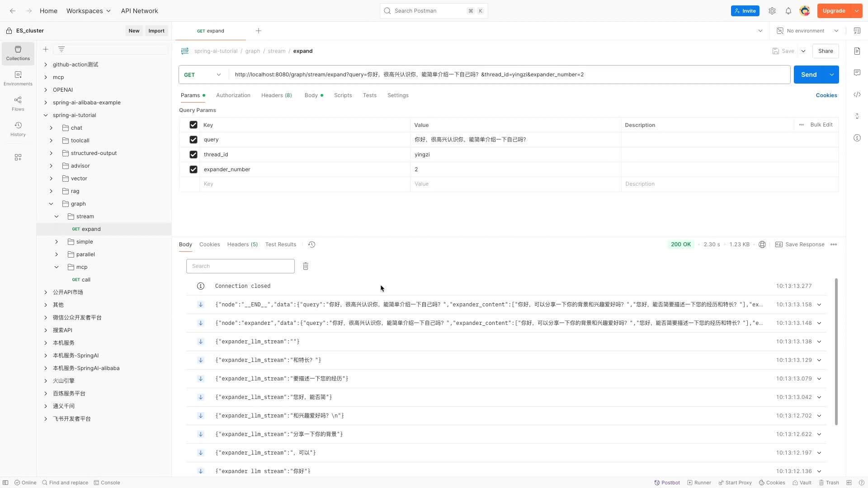
Task: Open the History sidebar panel
Action: pyautogui.click(x=18, y=129)
